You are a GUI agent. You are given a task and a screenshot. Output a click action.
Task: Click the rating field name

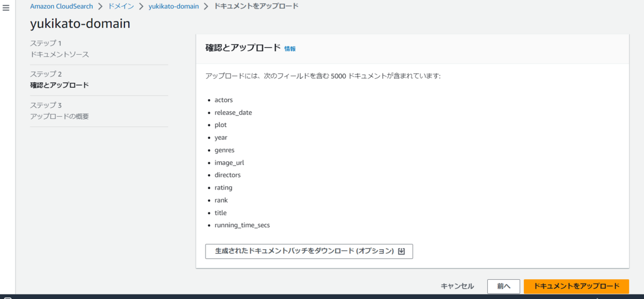[x=223, y=188]
